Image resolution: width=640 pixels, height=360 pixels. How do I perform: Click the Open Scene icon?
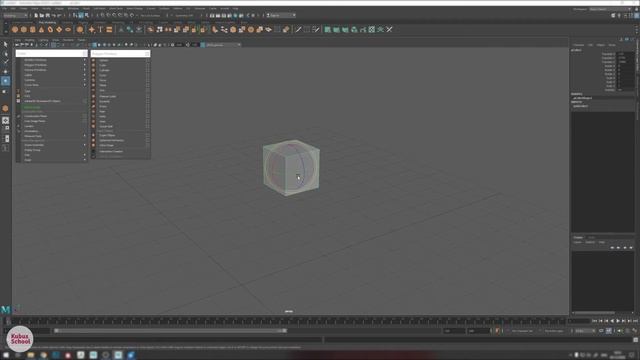point(42,16)
